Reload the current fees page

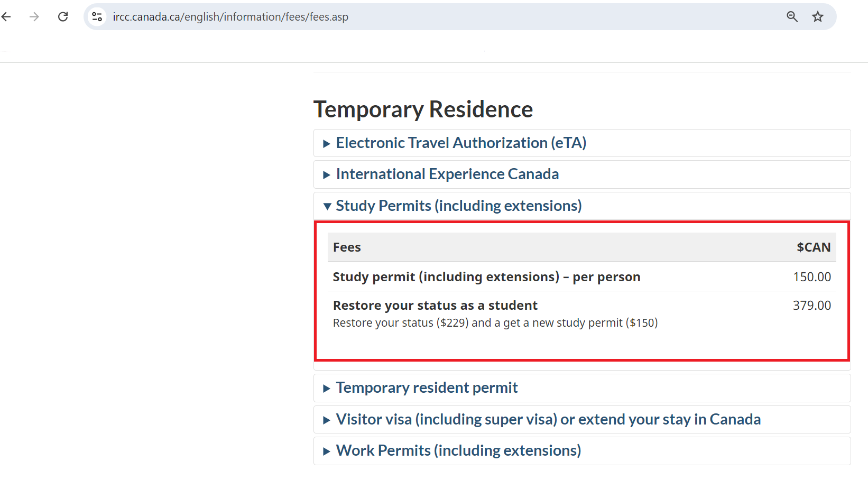point(63,16)
